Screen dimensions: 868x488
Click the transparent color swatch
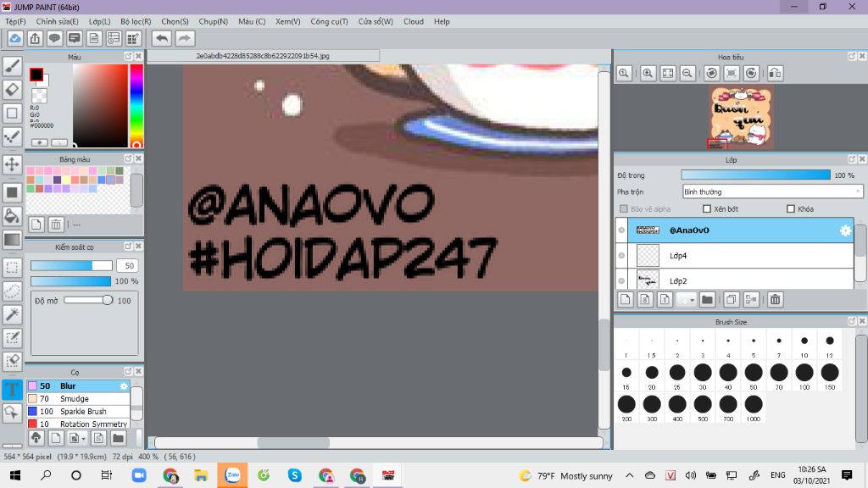tap(39, 95)
